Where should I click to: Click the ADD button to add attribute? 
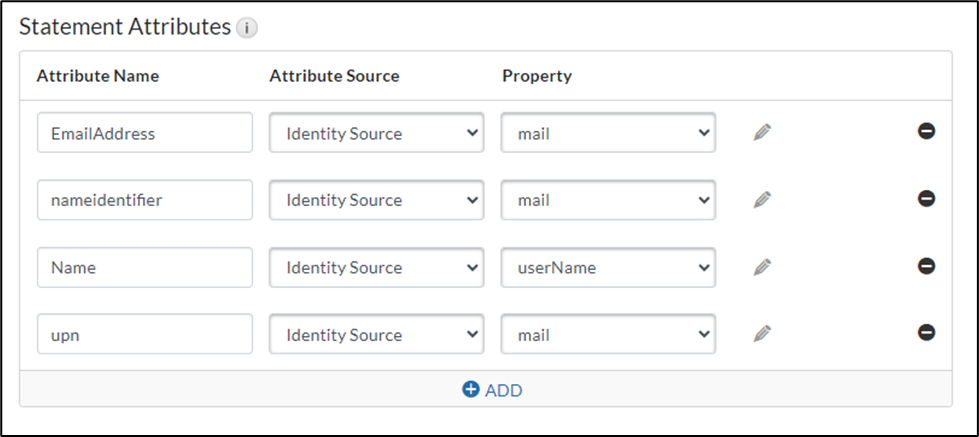(492, 390)
